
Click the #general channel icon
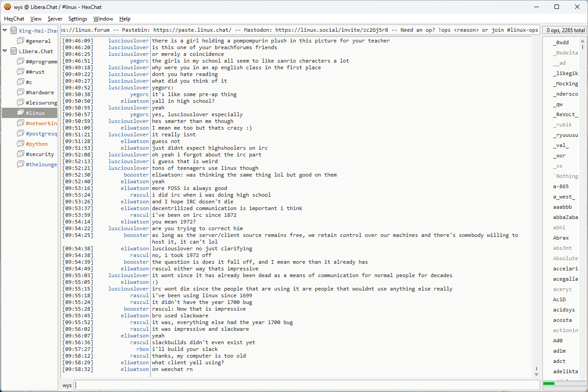pos(21,41)
